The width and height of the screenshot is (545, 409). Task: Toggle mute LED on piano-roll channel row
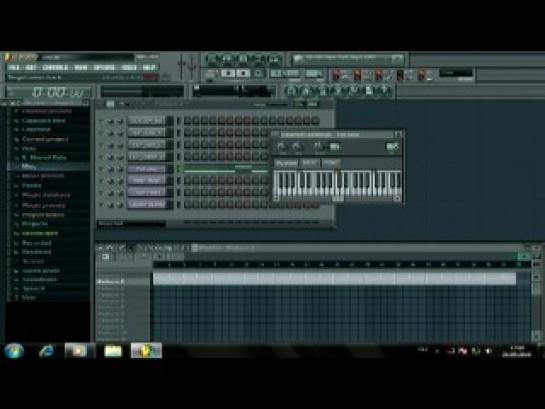click(101, 169)
